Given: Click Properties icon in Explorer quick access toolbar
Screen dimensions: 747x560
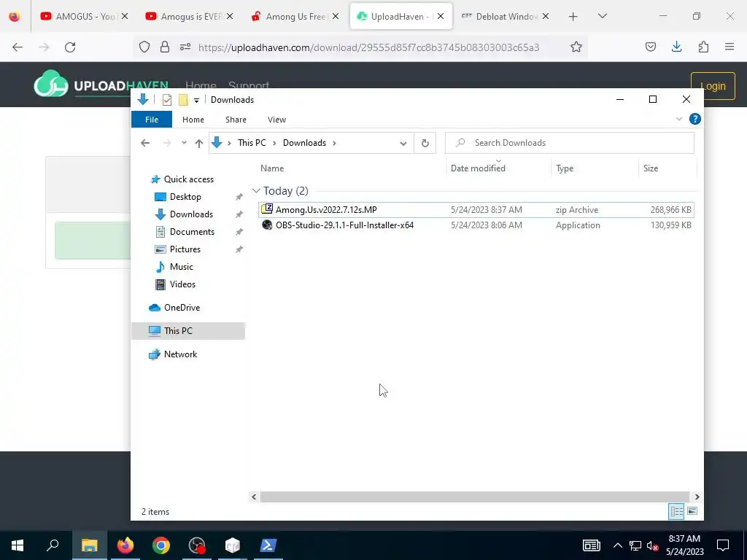Looking at the screenshot, I should click(x=167, y=100).
